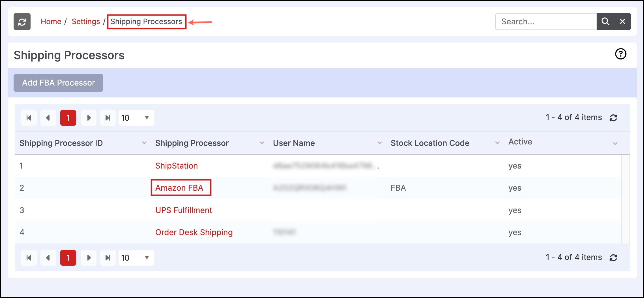Click Shipping Processors breadcrumb item
The image size is (644, 298).
(x=146, y=22)
